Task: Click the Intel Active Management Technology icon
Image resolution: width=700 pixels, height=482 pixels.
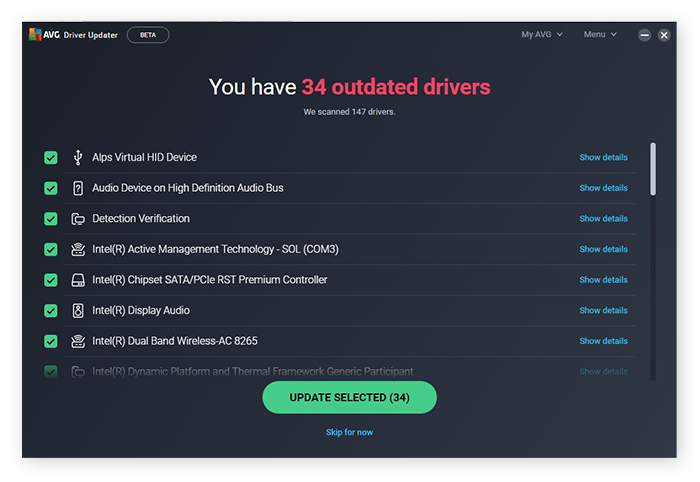Action: click(x=78, y=250)
